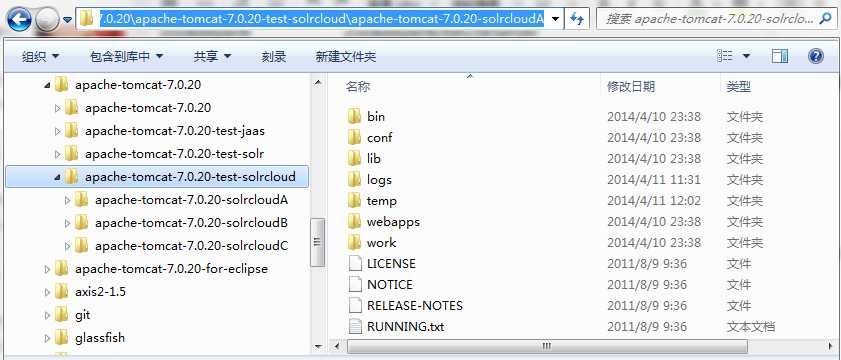The width and height of the screenshot is (841, 360).
Task: Click tree pane scroll-down arrow
Action: (317, 346)
